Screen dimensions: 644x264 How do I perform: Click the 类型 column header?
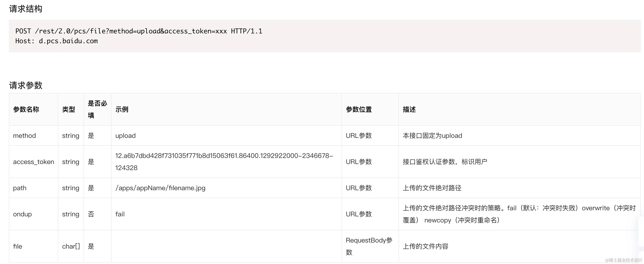pos(69,109)
